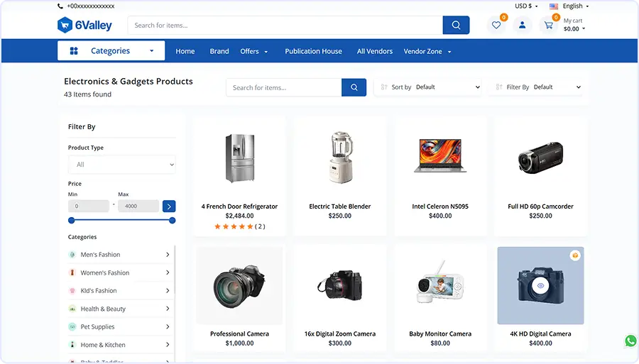
Task: Open 4 French Door Refrigerator product link
Action: [239, 206]
